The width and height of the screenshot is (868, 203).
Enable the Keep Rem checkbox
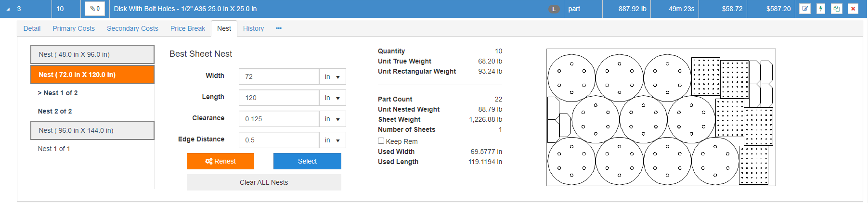[x=381, y=141]
